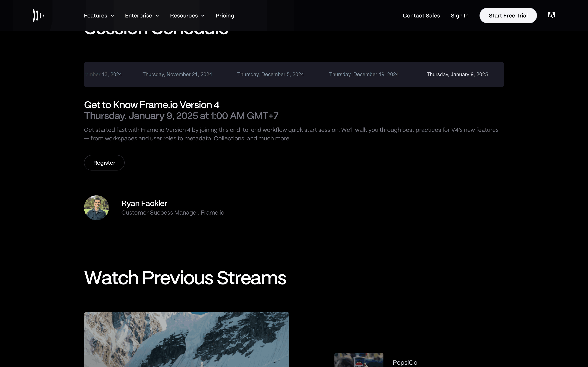Open the PepsiCo stream thumbnail

point(359,360)
